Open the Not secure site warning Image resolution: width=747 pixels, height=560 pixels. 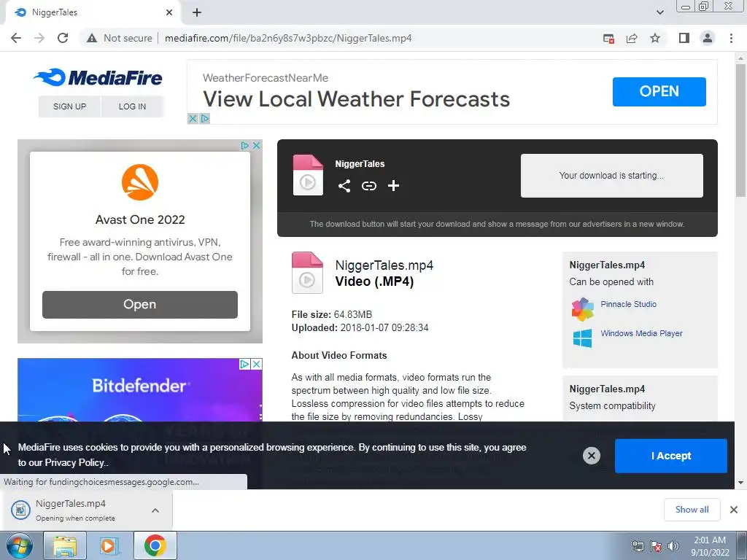120,38
